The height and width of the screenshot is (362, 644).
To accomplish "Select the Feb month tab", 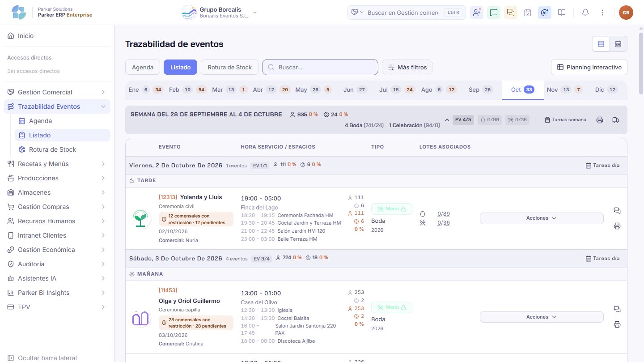I will click(x=187, y=90).
